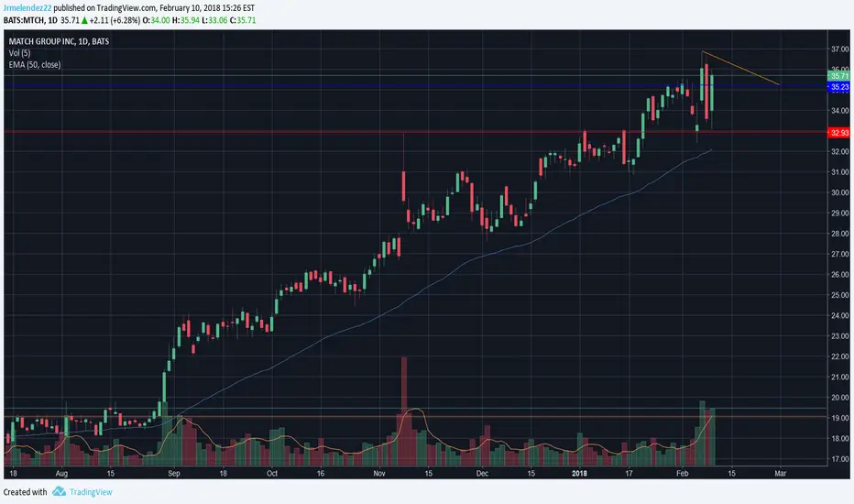This screenshot has width=854, height=504.
Task: Click the L:33.06 low value
Action: tap(213, 20)
